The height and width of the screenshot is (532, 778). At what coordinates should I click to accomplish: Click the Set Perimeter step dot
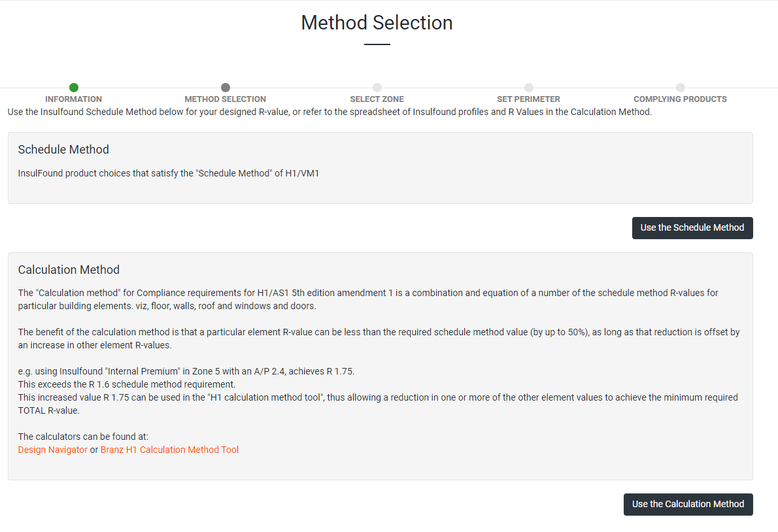click(x=529, y=88)
